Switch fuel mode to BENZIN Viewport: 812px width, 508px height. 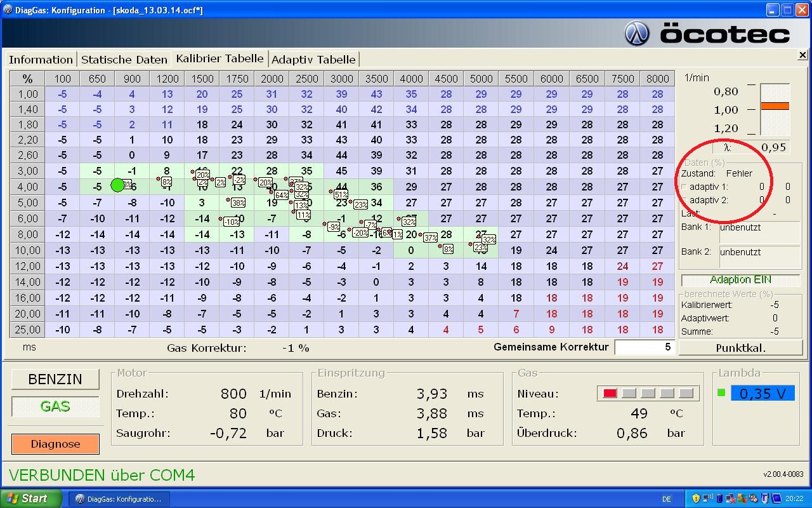(56, 379)
